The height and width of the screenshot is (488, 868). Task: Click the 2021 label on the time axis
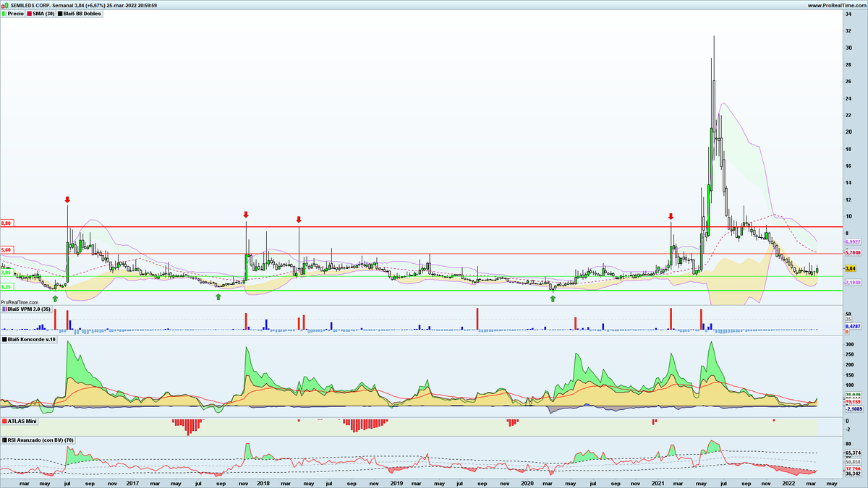[x=659, y=482]
